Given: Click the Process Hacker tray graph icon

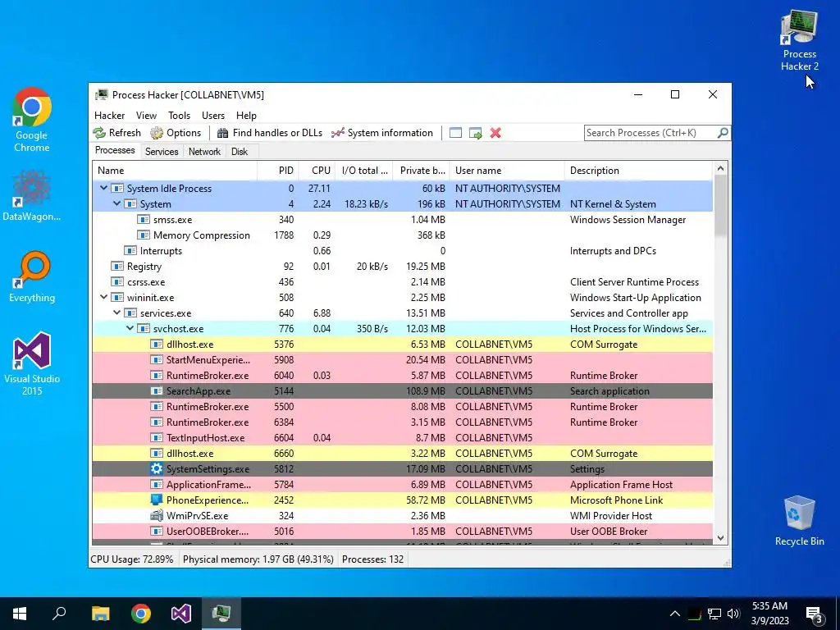Looking at the screenshot, I should click(695, 614).
